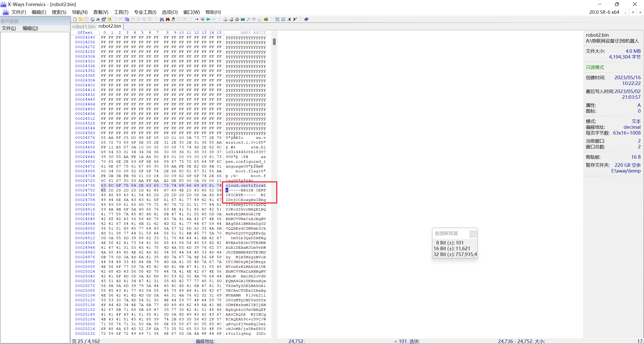Open the 搜索(S) menu
Screen dimensions: 644x344
click(x=59, y=12)
